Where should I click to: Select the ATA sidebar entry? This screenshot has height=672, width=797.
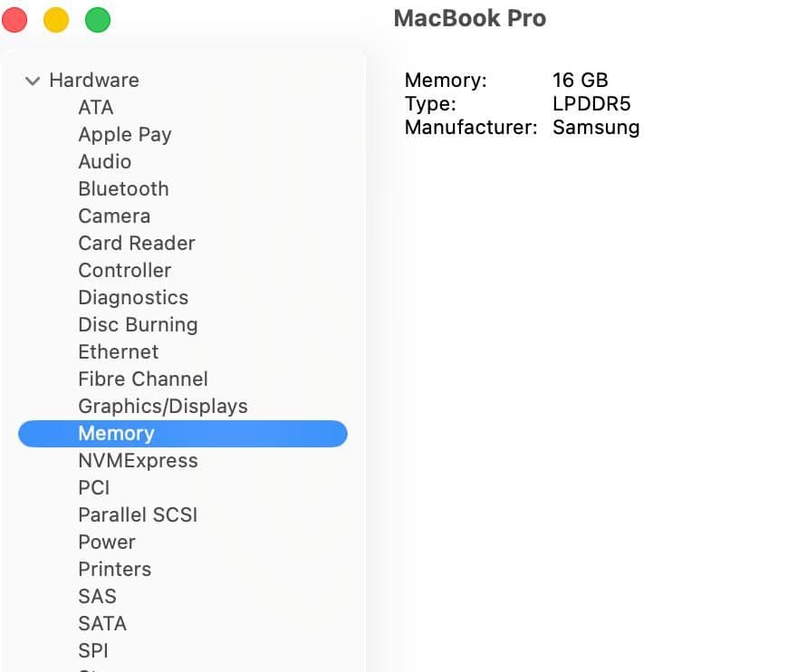click(x=94, y=107)
